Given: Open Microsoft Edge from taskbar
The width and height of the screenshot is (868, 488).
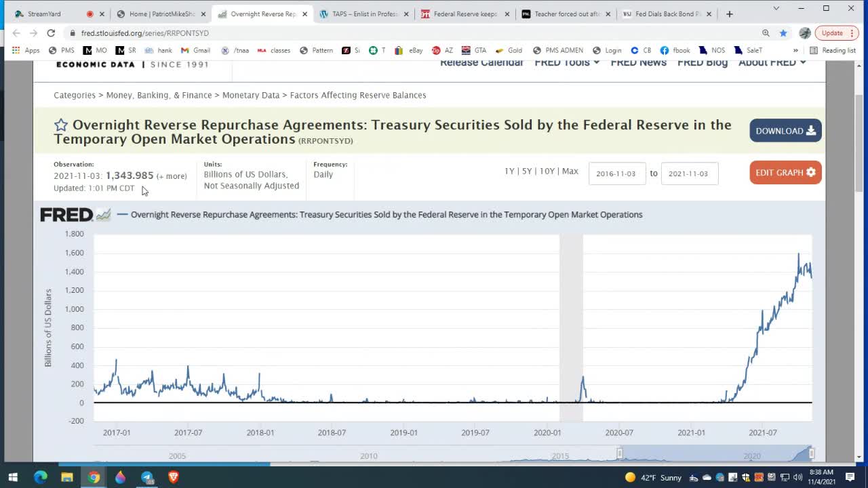Looking at the screenshot, I should point(40,477).
